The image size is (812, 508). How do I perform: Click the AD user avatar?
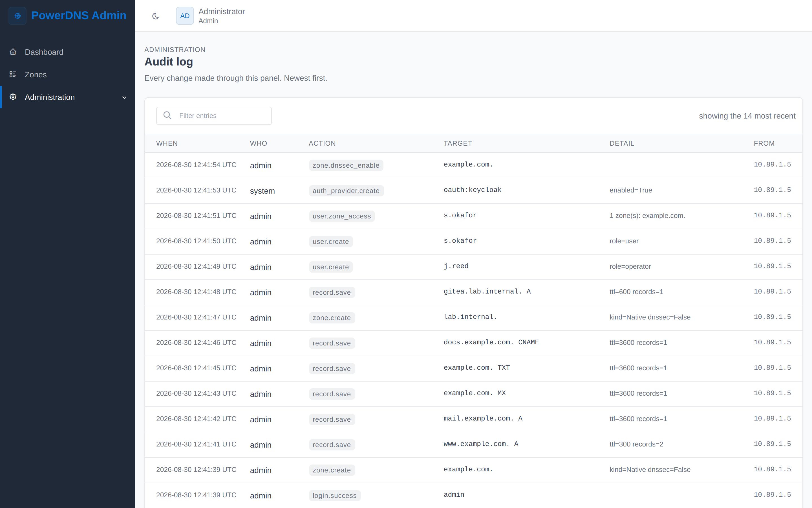click(x=185, y=16)
